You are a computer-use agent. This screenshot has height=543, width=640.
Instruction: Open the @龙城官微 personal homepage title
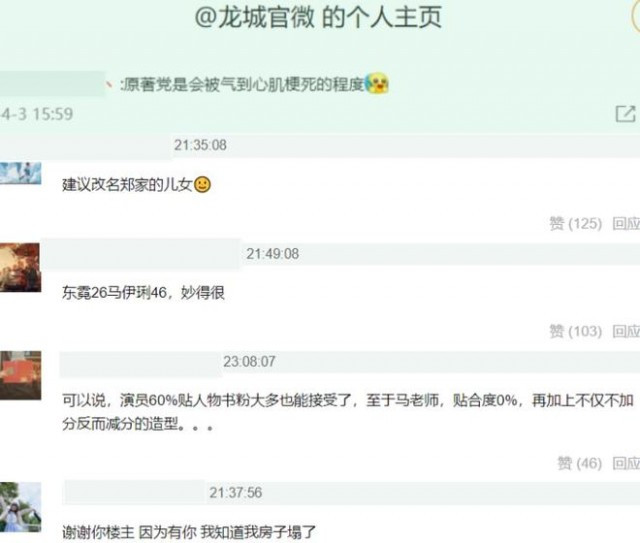pos(318,18)
